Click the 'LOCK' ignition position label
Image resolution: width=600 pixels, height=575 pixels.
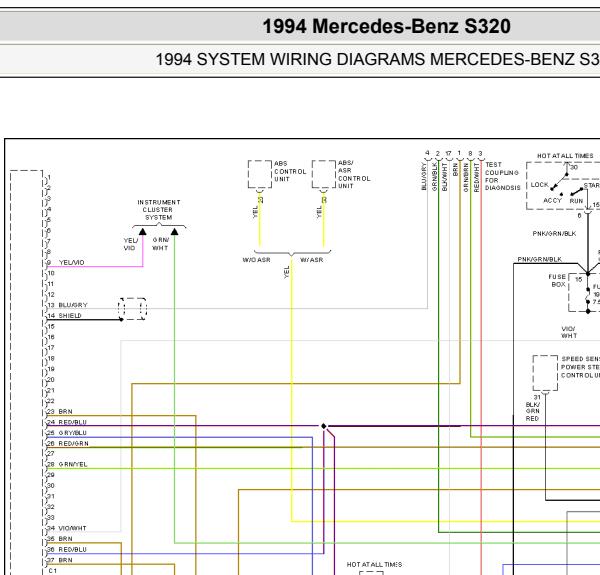[x=540, y=185]
